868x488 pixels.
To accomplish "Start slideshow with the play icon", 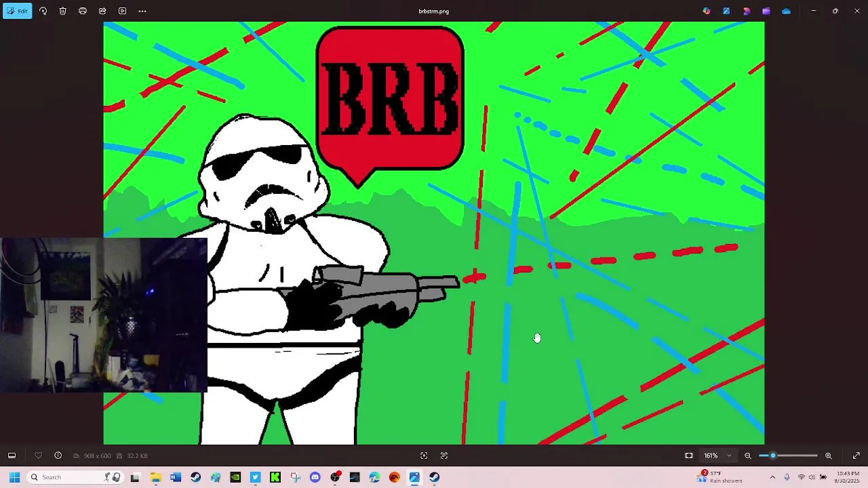I will [122, 11].
